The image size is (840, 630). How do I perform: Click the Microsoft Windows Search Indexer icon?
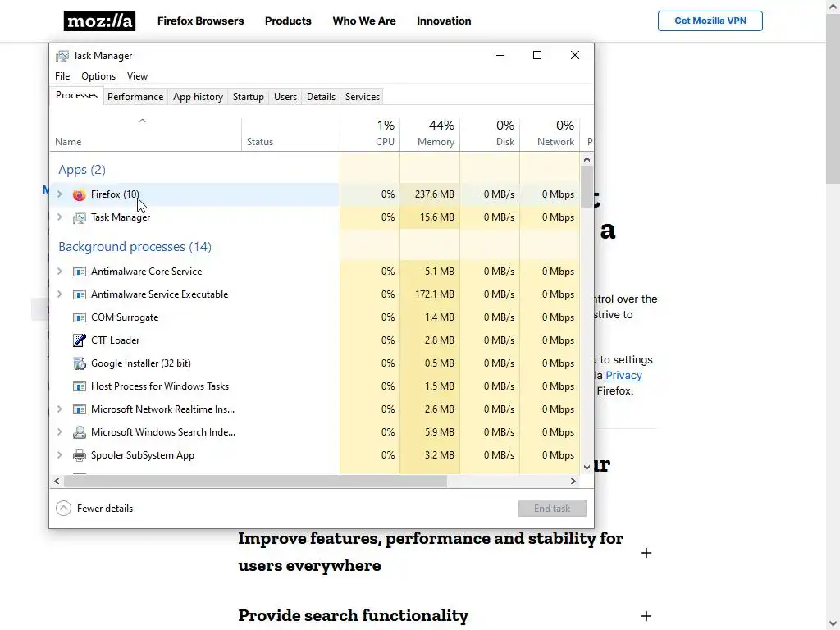(80, 432)
